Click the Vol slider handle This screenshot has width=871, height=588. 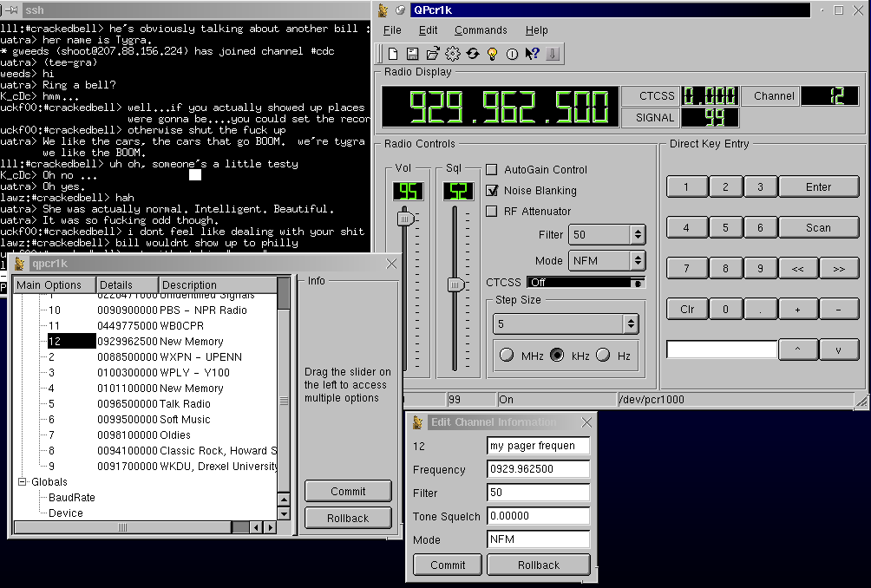point(404,219)
